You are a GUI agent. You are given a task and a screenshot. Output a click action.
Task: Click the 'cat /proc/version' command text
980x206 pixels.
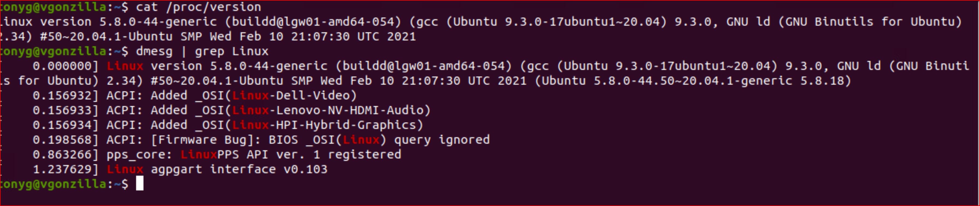(198, 7)
